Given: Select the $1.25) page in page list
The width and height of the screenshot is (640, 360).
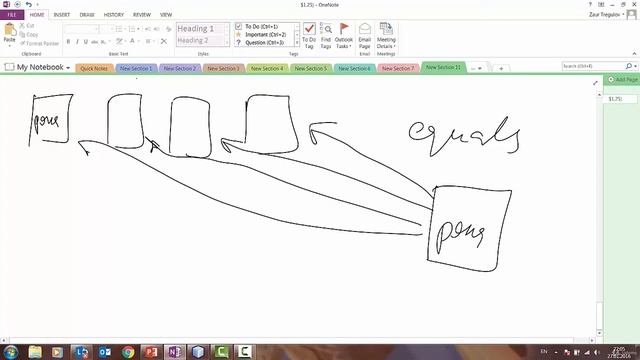Looking at the screenshot, I should pyautogui.click(x=620, y=99).
